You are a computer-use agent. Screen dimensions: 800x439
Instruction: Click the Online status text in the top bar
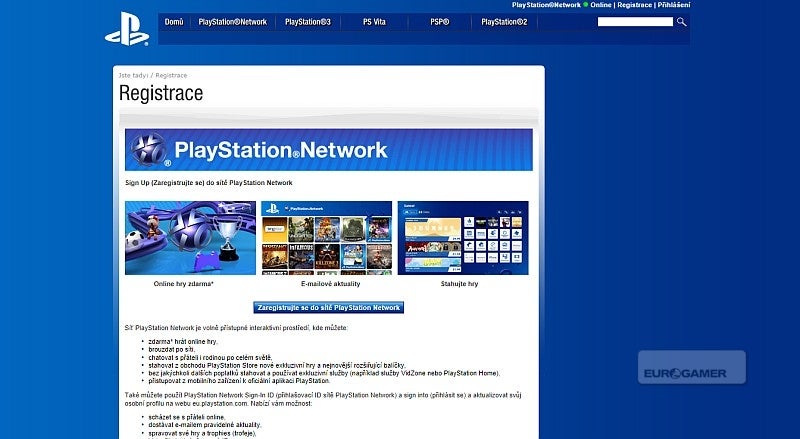tap(601, 5)
